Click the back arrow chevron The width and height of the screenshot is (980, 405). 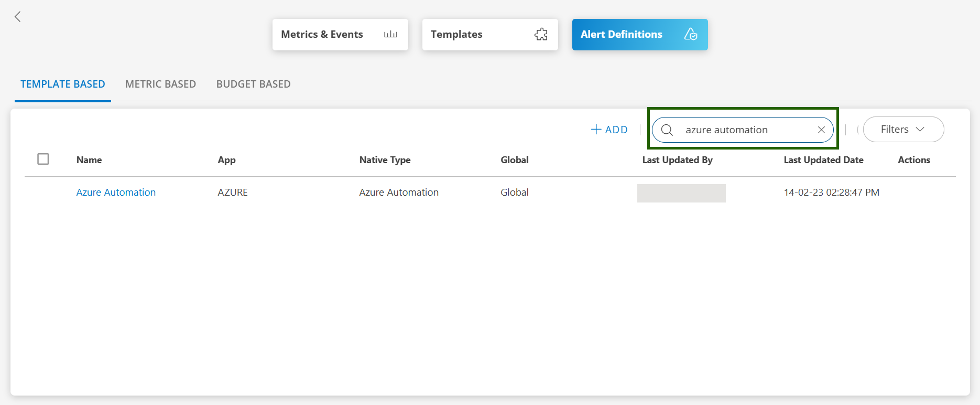coord(18,17)
